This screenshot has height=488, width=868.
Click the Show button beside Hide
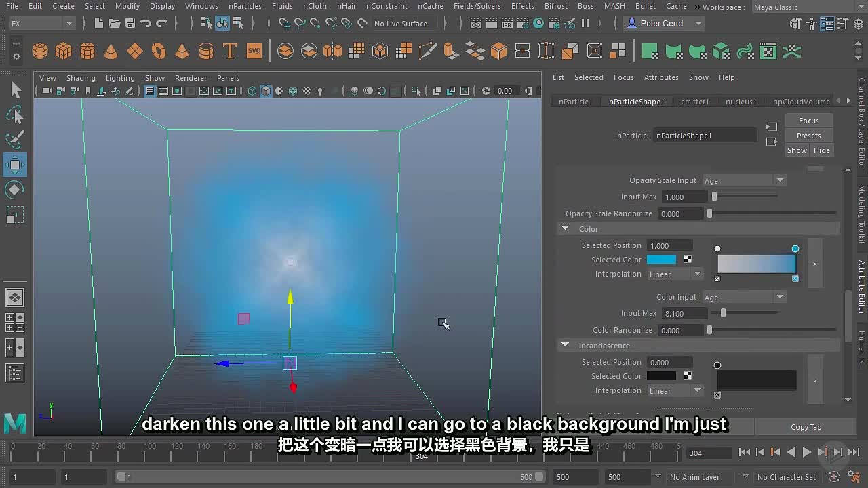coord(797,150)
